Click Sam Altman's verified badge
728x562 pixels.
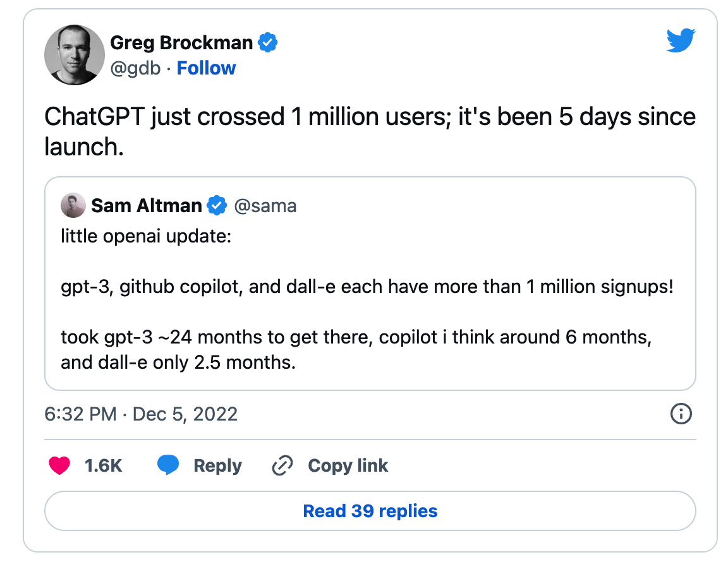point(217,205)
